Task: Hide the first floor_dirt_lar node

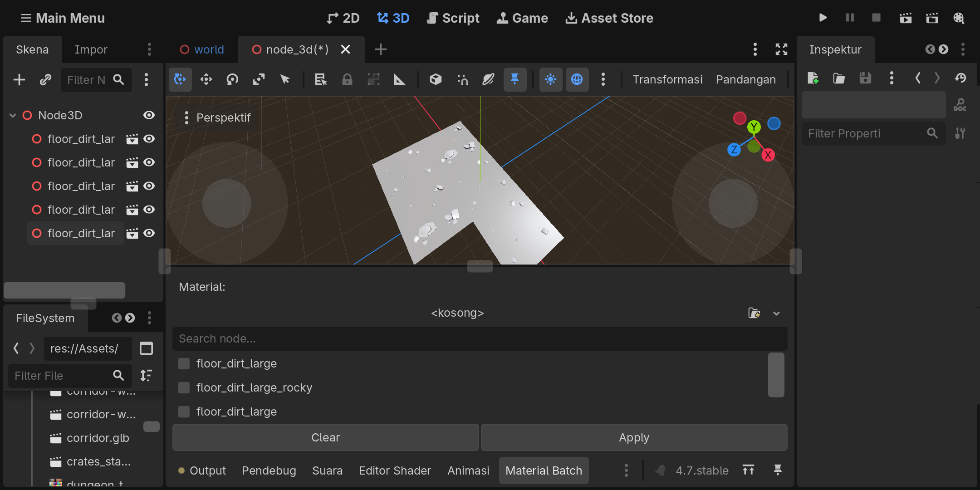Action: coord(149,139)
